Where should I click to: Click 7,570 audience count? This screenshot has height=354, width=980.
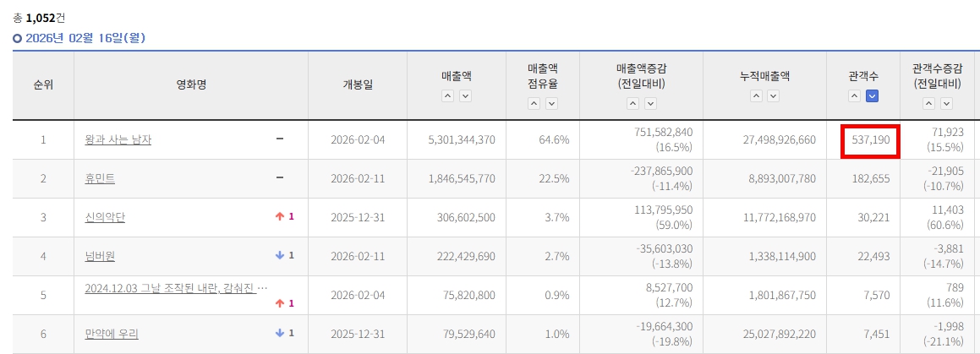coord(878,296)
